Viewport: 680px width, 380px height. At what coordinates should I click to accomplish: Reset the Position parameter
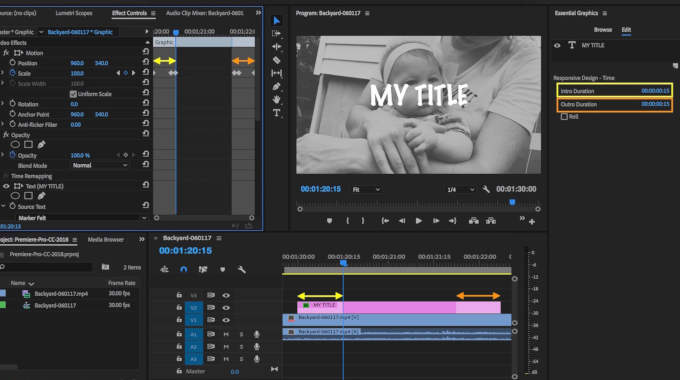tap(145, 62)
